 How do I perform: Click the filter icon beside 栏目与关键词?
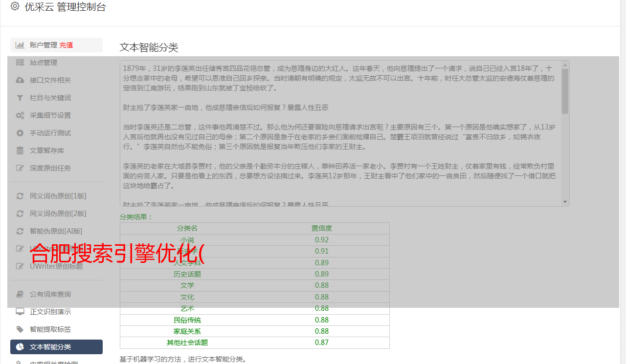coord(20,98)
